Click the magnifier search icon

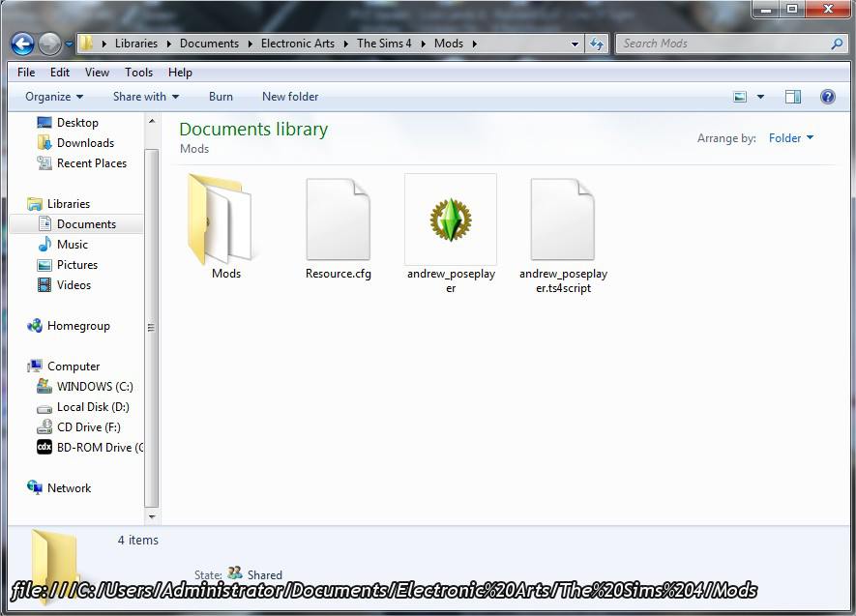click(837, 44)
